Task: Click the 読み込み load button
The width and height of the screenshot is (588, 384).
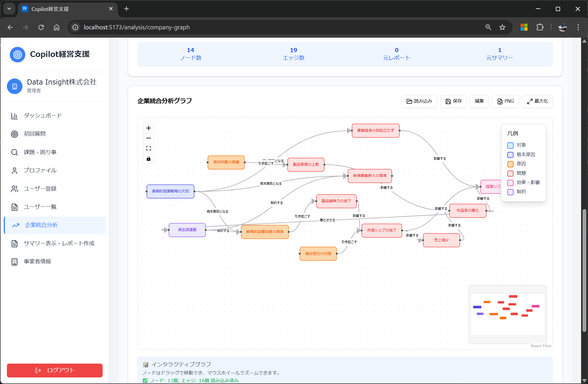Action: 419,101
